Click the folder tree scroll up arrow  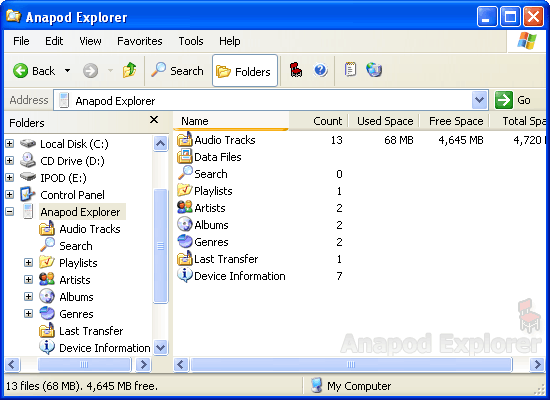pyautogui.click(x=160, y=143)
